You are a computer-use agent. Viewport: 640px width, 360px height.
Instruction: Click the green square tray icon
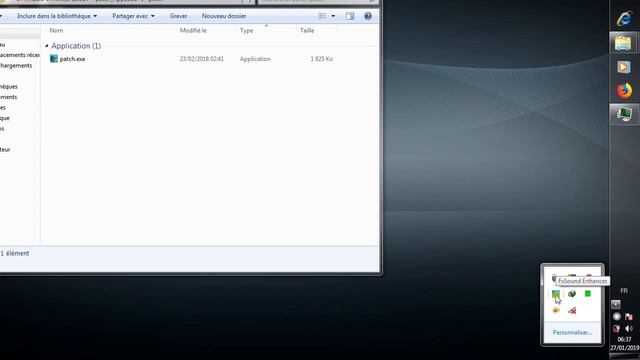588,293
